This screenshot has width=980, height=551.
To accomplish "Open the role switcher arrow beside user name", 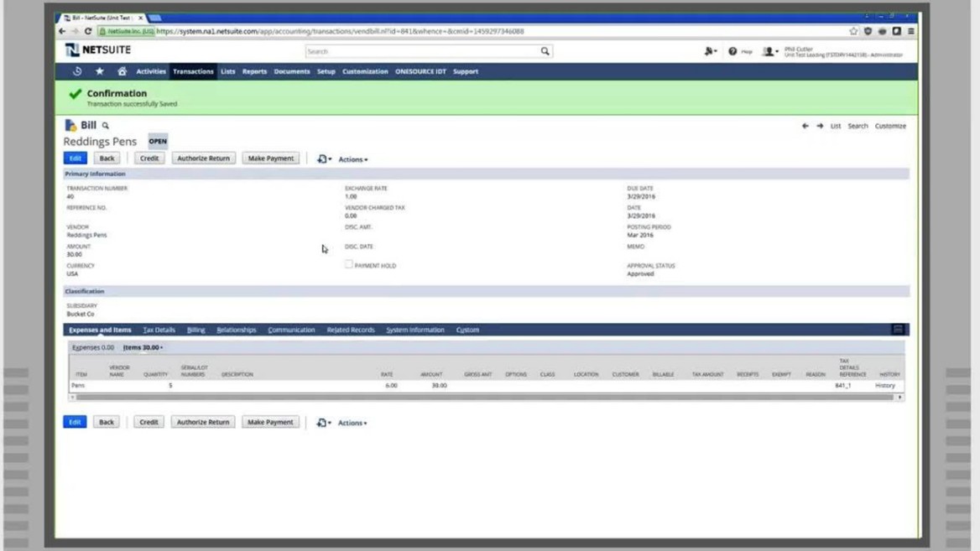I will 779,51.
